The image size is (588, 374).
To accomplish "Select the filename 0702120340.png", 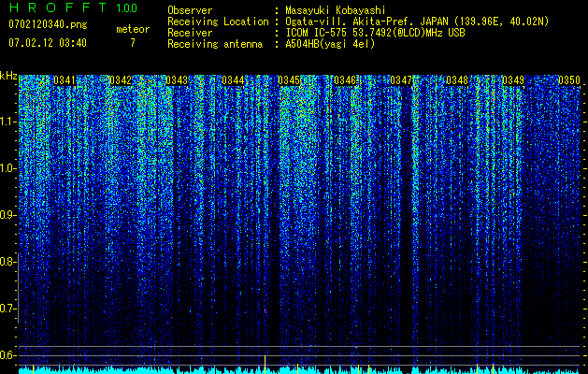I will tap(48, 24).
